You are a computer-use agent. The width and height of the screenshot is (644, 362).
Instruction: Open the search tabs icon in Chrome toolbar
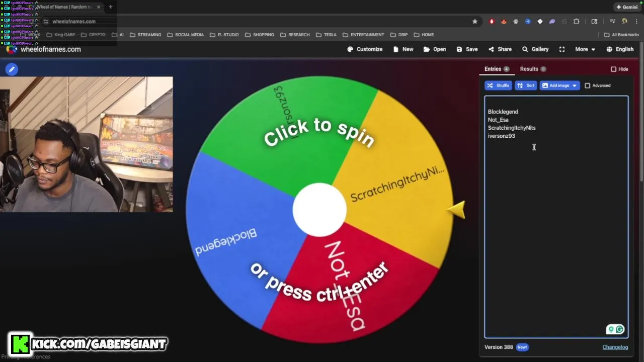pos(594,22)
